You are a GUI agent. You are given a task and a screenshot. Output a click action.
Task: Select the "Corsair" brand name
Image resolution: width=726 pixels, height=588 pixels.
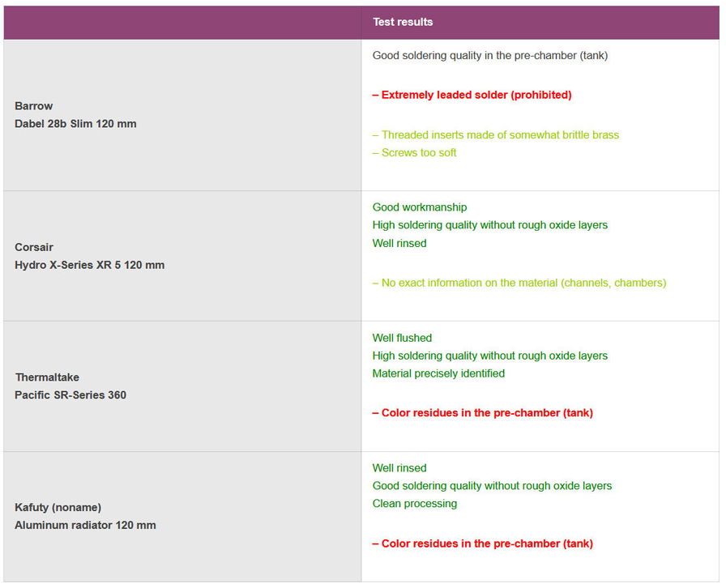click(x=34, y=247)
